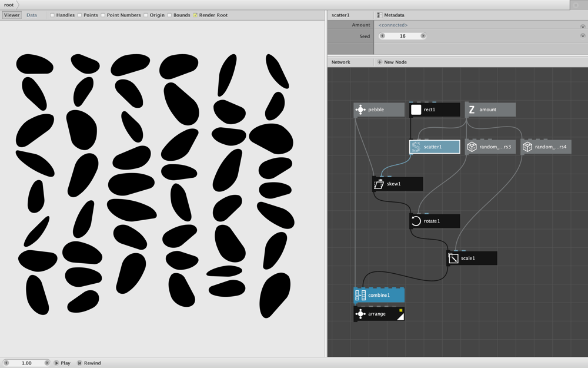Click the scatter1 title in parameter panel
This screenshot has height=368, width=588.
pyautogui.click(x=340, y=15)
